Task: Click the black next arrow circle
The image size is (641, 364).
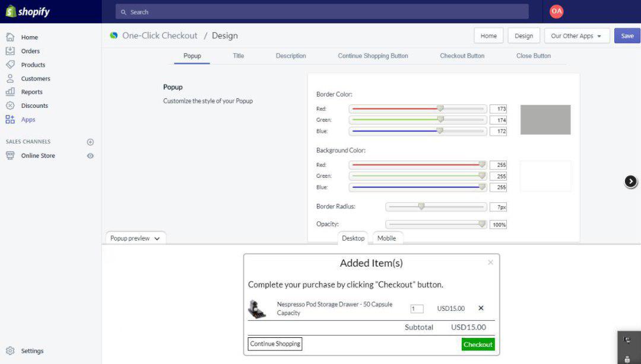Action: pos(631,181)
